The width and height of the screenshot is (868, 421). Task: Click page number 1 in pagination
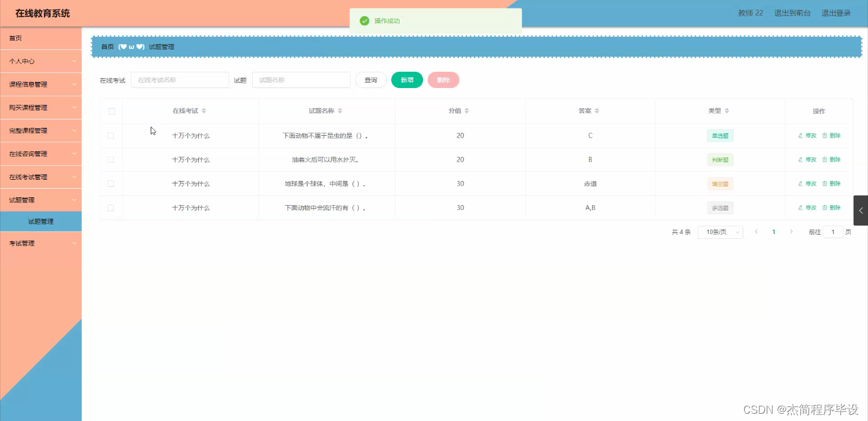coord(774,232)
